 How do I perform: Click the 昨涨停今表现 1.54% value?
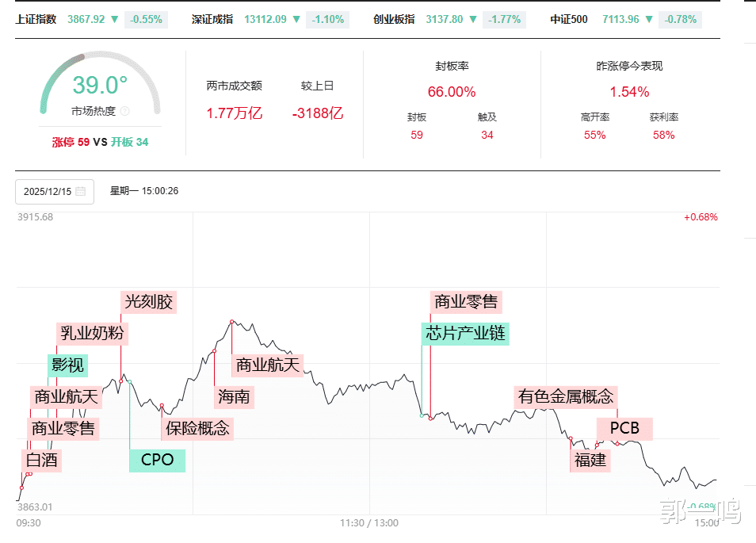coord(629,92)
